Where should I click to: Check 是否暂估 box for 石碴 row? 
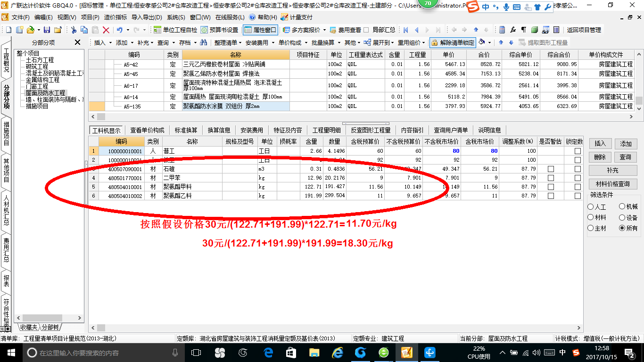(x=551, y=169)
